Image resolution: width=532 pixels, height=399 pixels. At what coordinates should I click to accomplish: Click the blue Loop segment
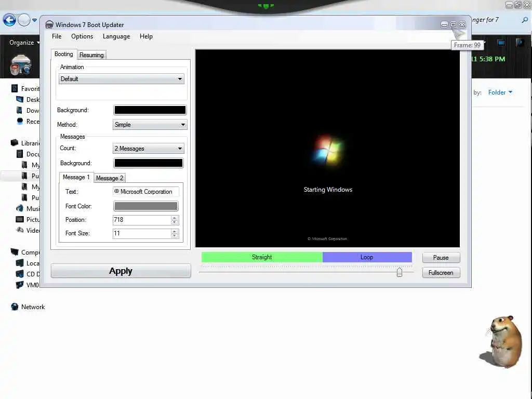pos(367,257)
